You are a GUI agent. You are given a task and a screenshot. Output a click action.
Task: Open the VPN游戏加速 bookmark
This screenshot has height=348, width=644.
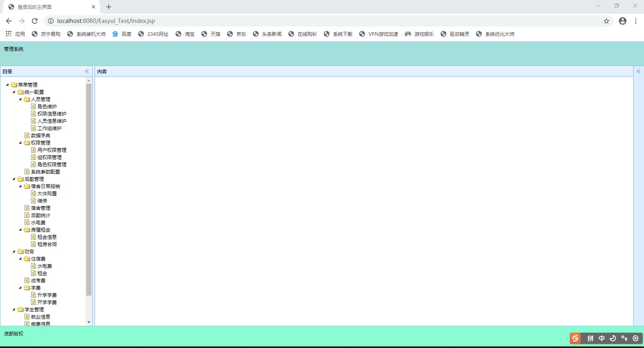(x=379, y=34)
